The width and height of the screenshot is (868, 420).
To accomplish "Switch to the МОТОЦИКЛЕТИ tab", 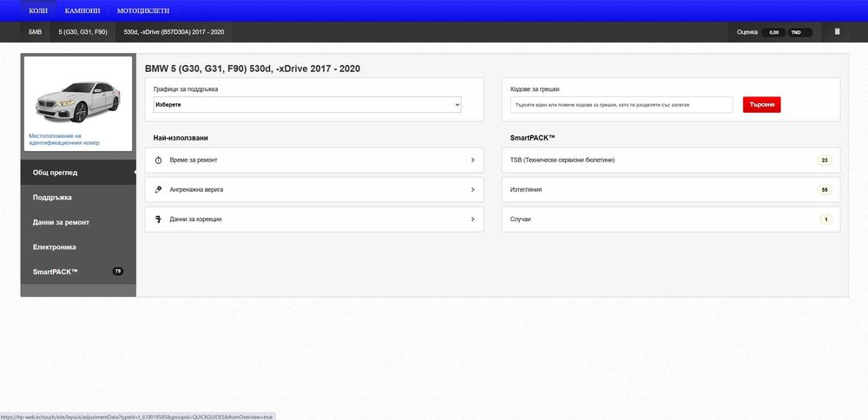I will (x=143, y=10).
